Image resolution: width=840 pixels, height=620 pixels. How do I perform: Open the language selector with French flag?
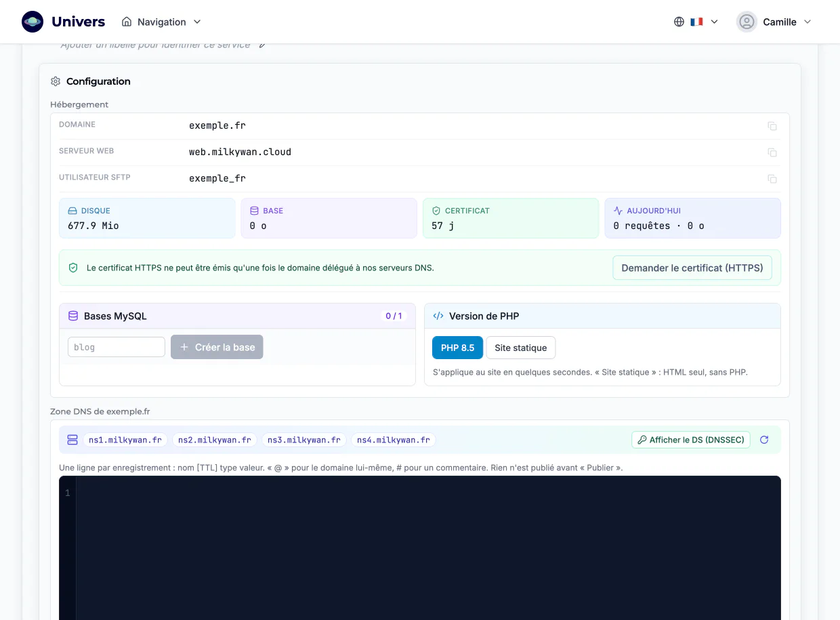click(696, 22)
